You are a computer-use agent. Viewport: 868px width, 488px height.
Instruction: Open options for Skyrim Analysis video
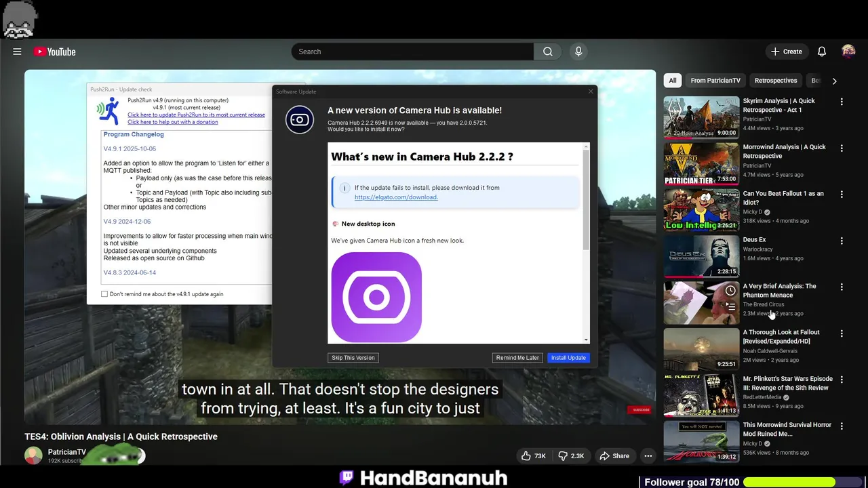(x=842, y=102)
